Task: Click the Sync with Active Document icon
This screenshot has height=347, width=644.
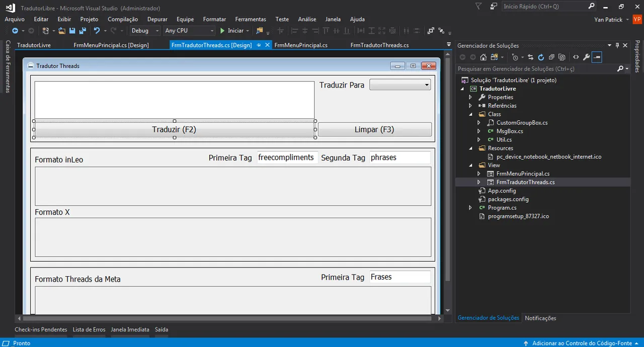Action: click(x=530, y=57)
